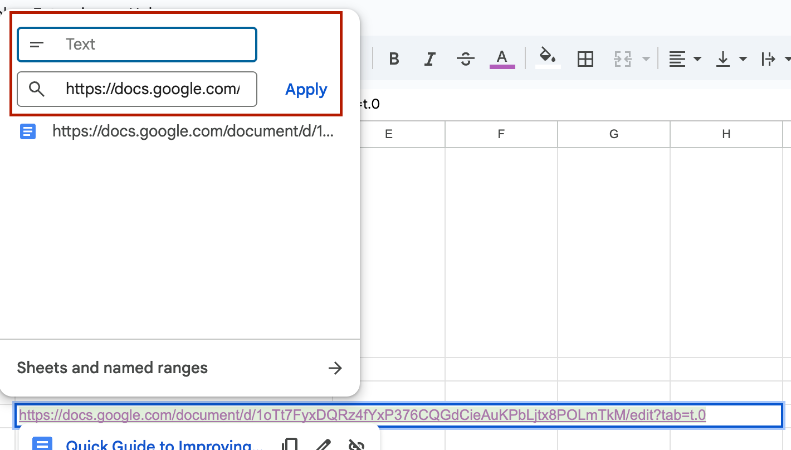791x450 pixels.
Task: Click the text wrapping icon
Action: point(768,59)
